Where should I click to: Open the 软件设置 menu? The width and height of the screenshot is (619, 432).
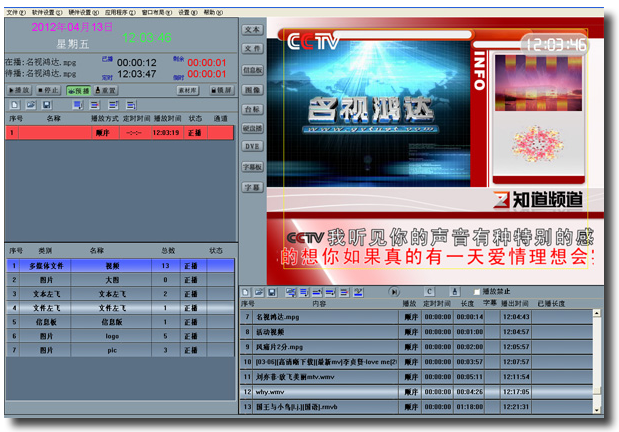(47, 12)
